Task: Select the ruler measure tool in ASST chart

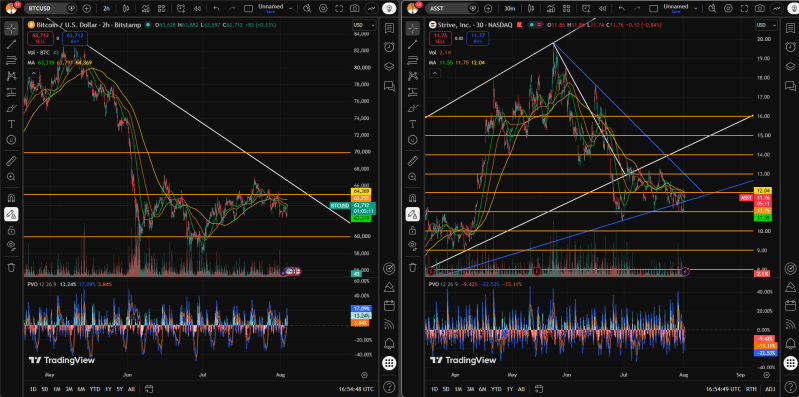Action: pyautogui.click(x=413, y=162)
